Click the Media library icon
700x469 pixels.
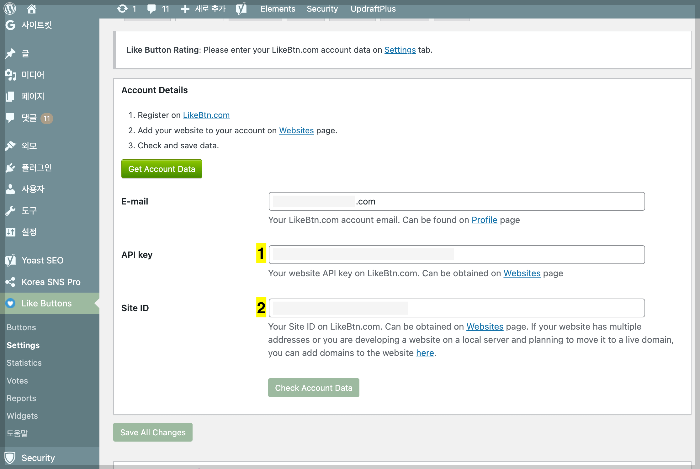(10, 75)
